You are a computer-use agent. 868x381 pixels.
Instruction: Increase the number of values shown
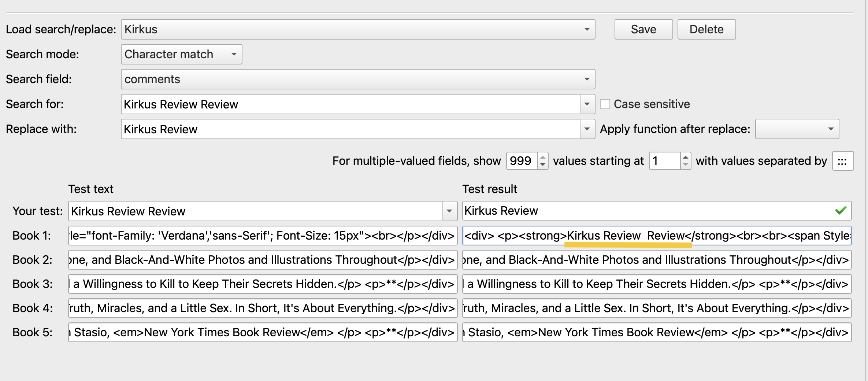[x=543, y=157]
